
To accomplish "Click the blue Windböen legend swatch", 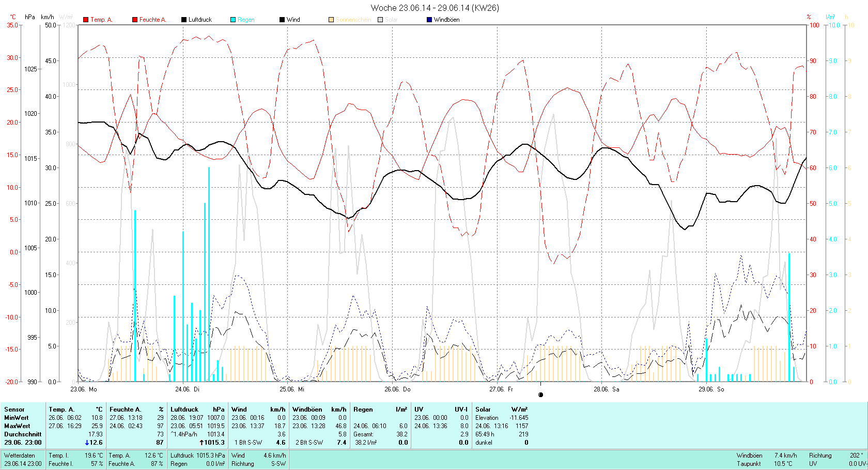I will 429,20.
